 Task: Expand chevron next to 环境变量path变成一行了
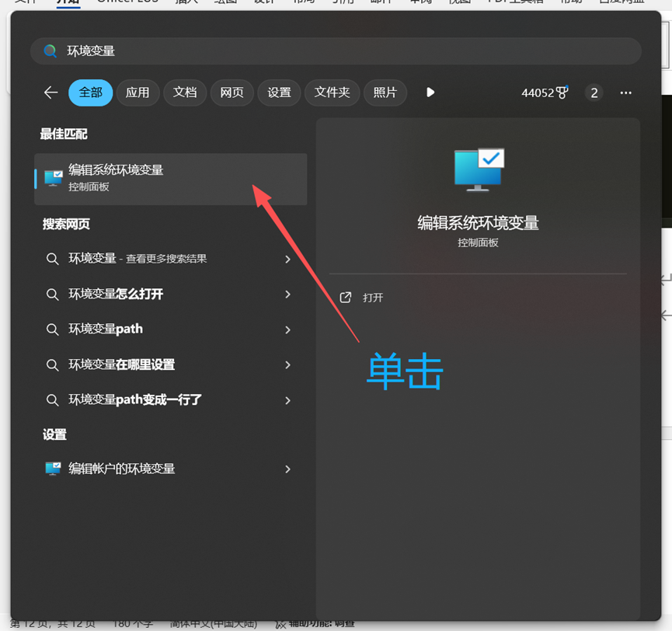pyautogui.click(x=287, y=400)
